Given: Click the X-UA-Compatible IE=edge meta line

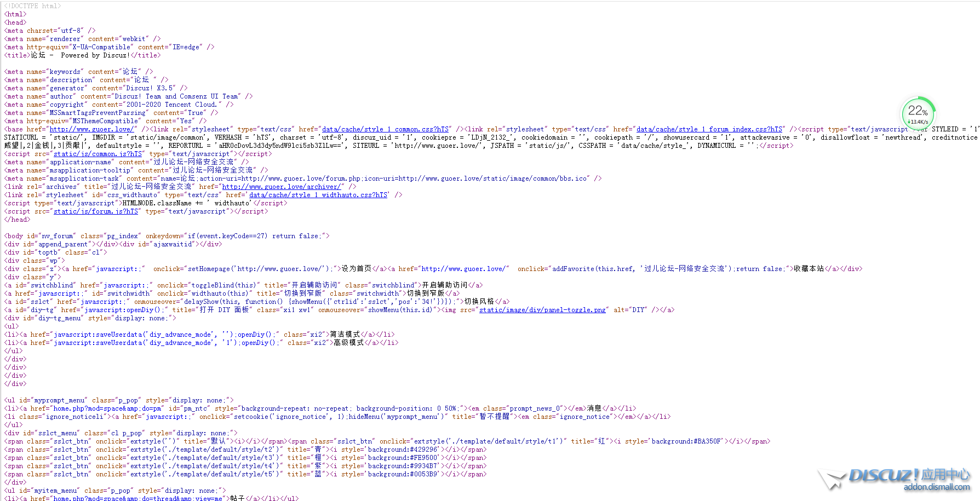Looking at the screenshot, I should click(110, 47).
